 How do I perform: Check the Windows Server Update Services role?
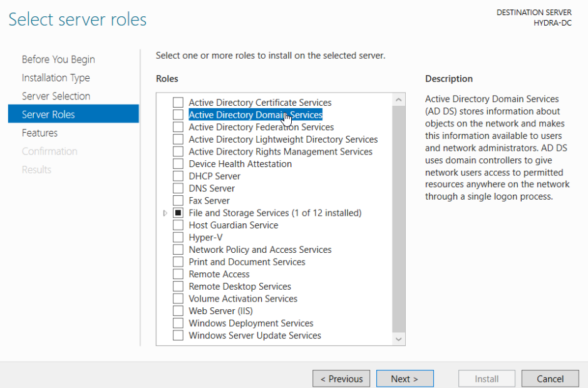click(178, 335)
